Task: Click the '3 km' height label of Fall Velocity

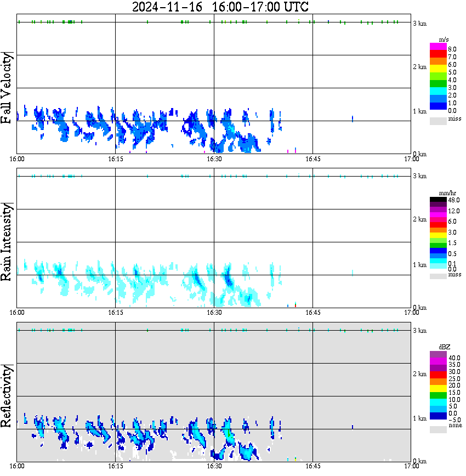Action: tap(419, 24)
